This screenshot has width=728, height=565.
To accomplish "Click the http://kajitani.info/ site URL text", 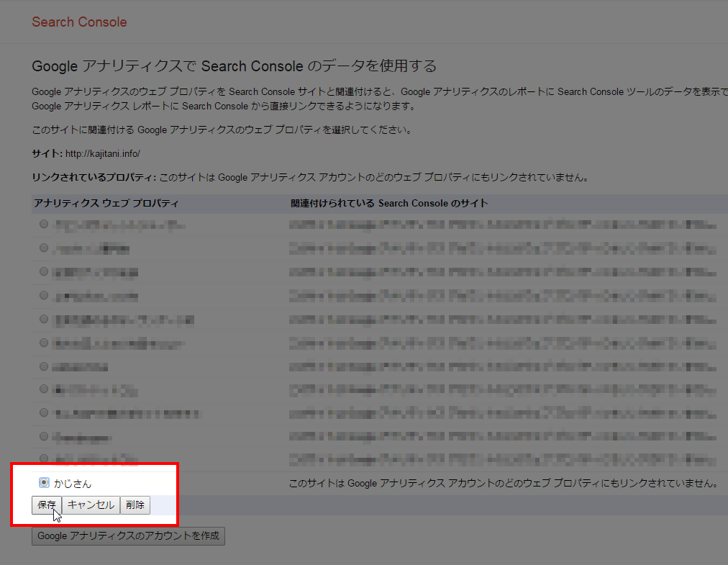I will (102, 154).
